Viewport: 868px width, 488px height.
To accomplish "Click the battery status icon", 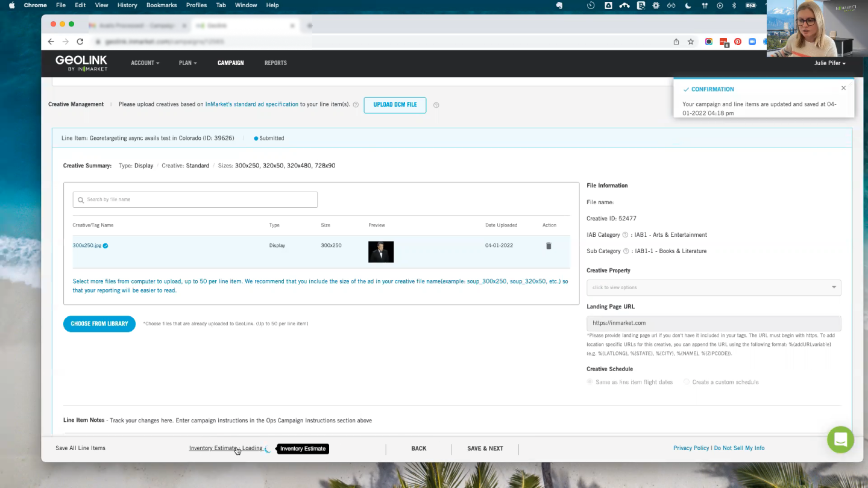I will click(x=750, y=5).
